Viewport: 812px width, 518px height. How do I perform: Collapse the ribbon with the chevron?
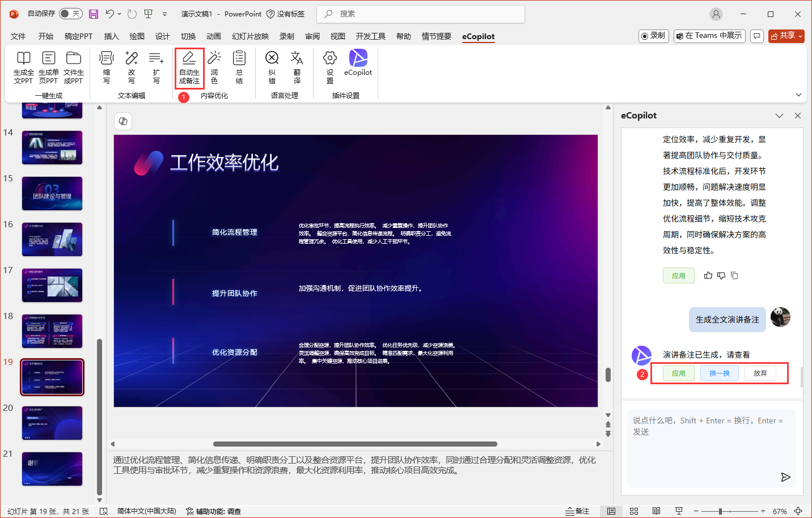click(x=797, y=96)
